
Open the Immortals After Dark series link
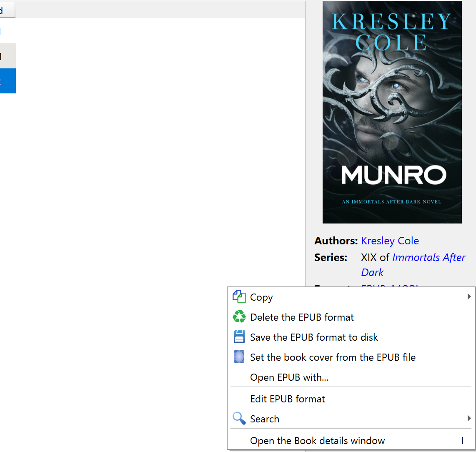pyautogui.click(x=413, y=265)
